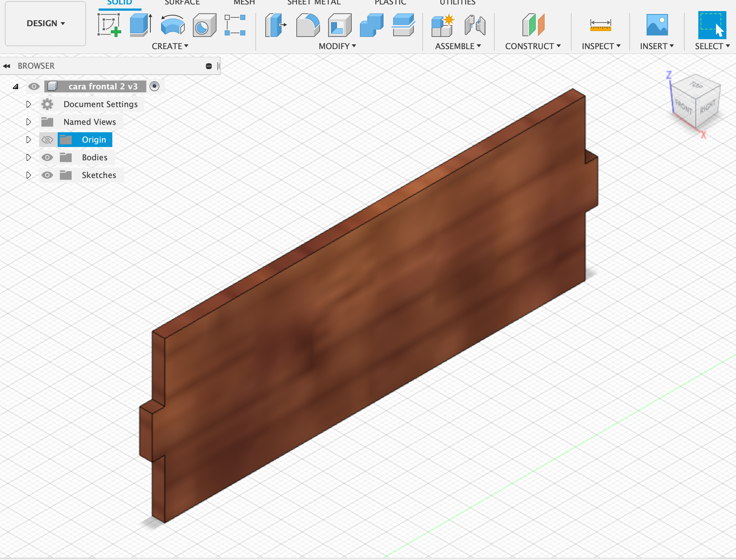Click the BROWSER panel title
The width and height of the screenshot is (736, 560).
pyautogui.click(x=36, y=66)
